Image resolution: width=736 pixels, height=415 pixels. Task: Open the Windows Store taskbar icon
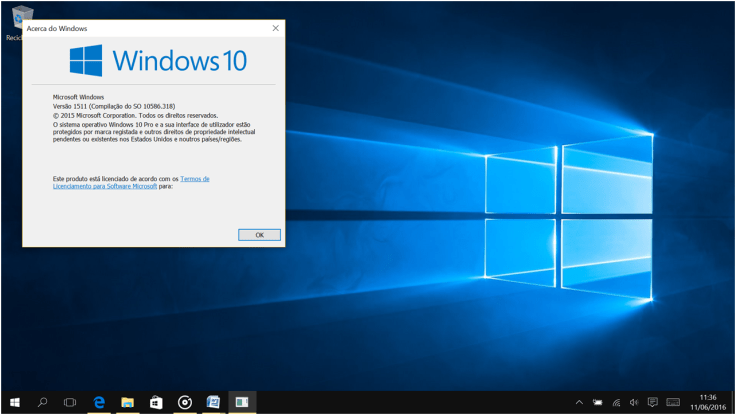coord(156,402)
